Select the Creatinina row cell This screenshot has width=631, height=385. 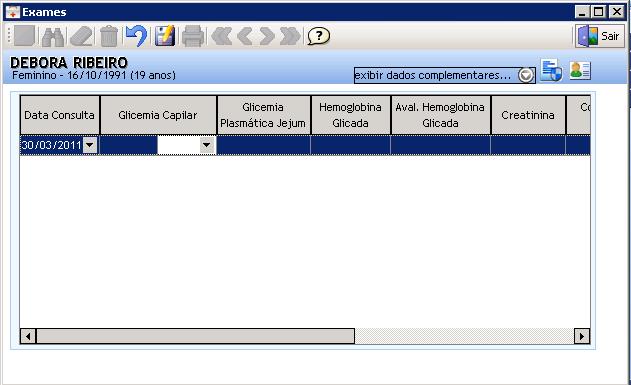pos(528,145)
